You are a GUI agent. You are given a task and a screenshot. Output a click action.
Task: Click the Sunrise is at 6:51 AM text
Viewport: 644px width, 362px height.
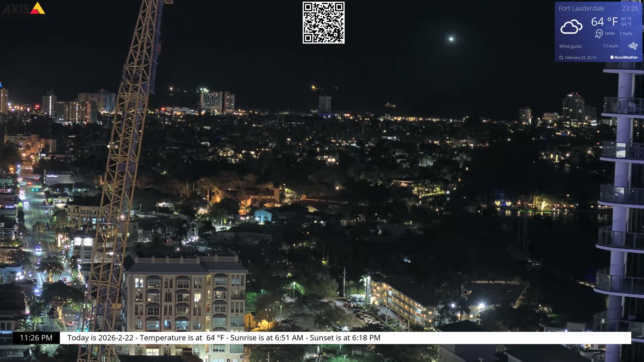tap(267, 338)
